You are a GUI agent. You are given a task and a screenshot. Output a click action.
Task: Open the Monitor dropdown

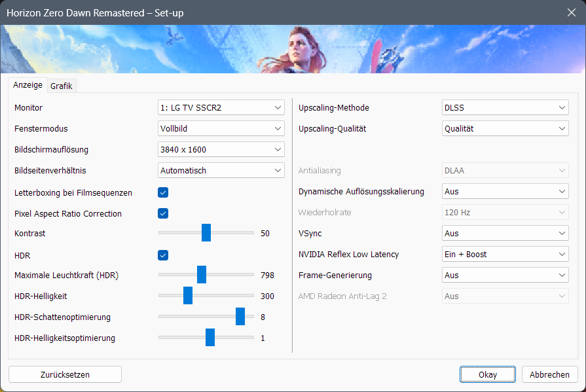click(221, 107)
